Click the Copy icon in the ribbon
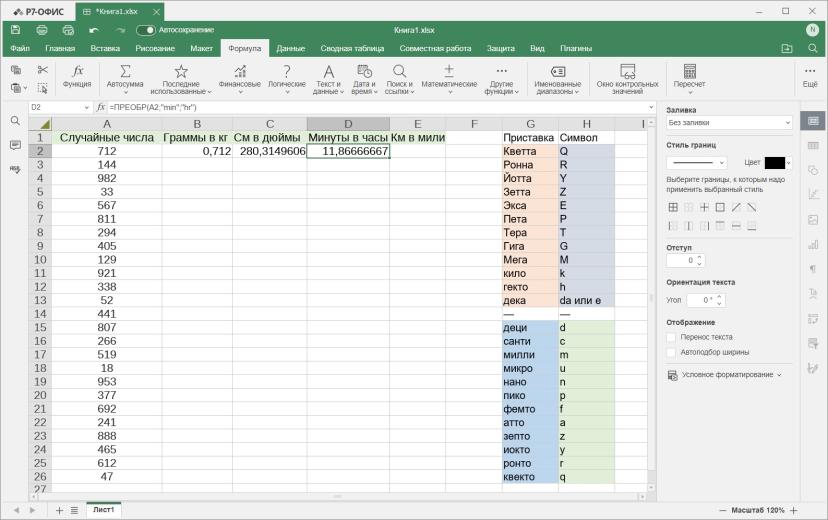Screen dimensions: 828x520 (x=16, y=70)
